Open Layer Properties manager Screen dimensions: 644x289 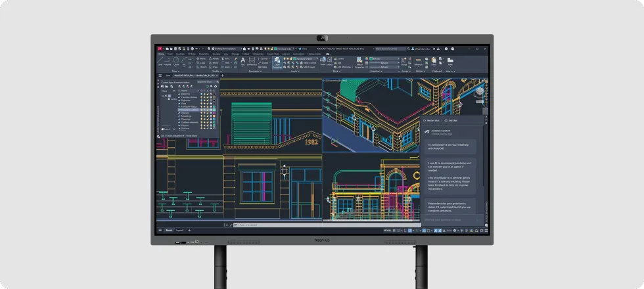277,63
